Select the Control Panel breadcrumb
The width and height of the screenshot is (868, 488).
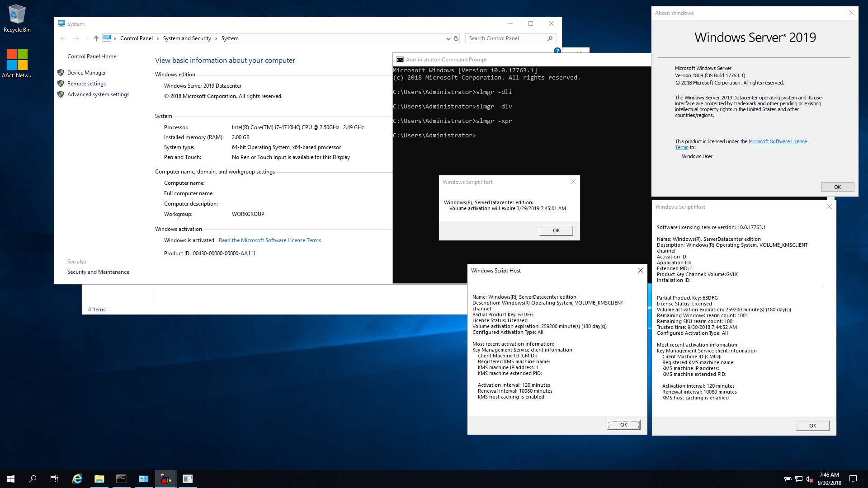pyautogui.click(x=137, y=38)
